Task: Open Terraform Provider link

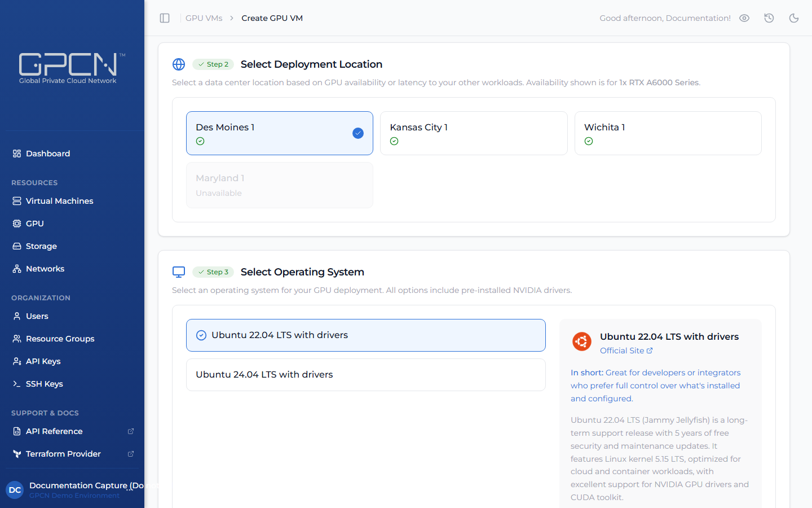Action: (72, 454)
